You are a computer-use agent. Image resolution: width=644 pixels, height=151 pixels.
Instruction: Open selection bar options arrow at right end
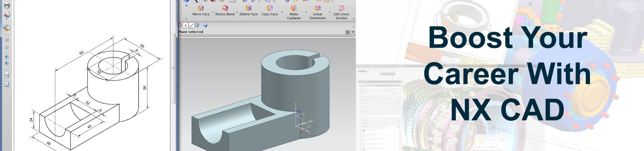[x=354, y=27]
